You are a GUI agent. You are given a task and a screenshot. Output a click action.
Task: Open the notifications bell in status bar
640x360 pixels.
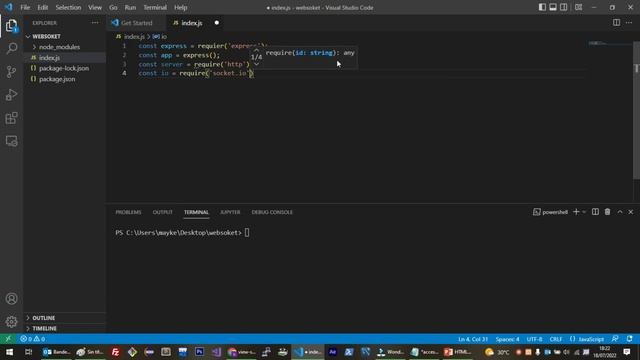tap(629, 339)
